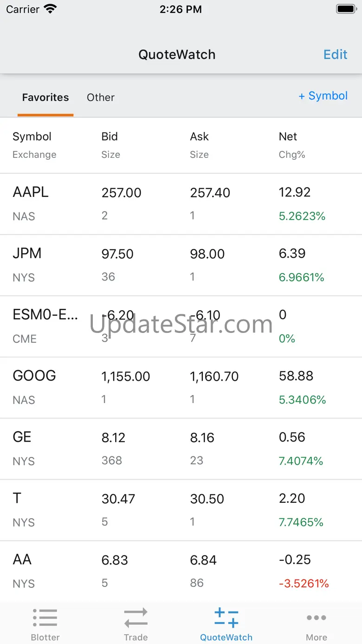Open the AAPL quote row
The height and width of the screenshot is (644, 362).
pos(181,204)
